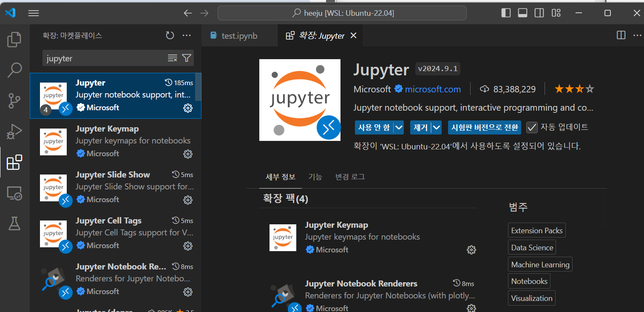Open the Testing beaker view
644x312 pixels.
14,223
